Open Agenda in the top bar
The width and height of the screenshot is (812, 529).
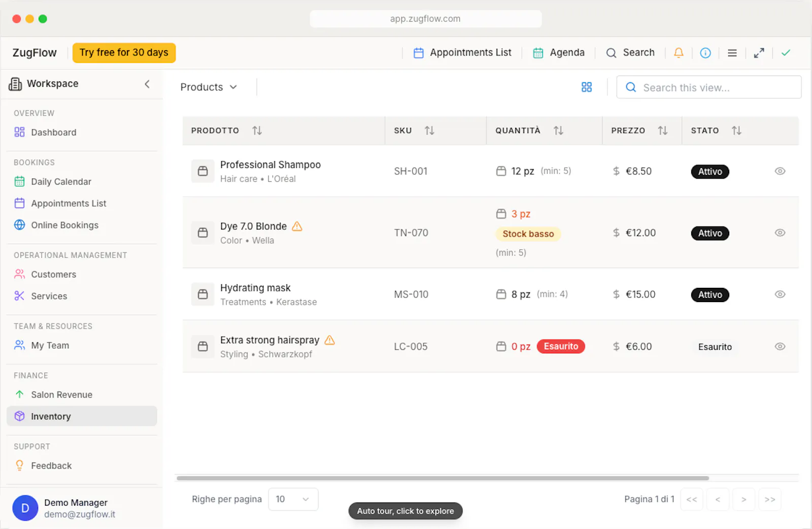pyautogui.click(x=559, y=53)
